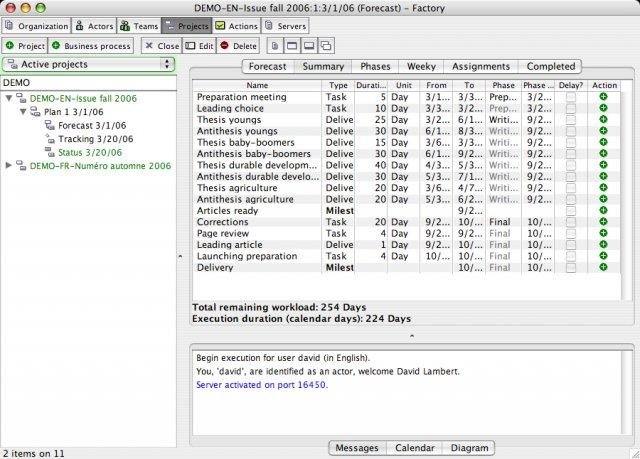Screen dimensions: 640x459
Task: Click the green action icon for Preparation meeting
Action: pyautogui.click(x=604, y=97)
